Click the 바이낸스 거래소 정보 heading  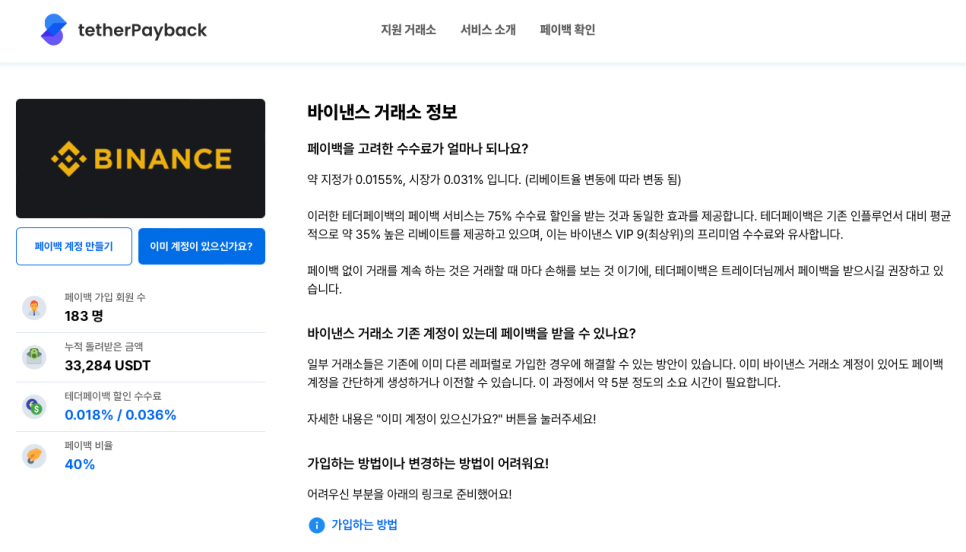(x=382, y=112)
